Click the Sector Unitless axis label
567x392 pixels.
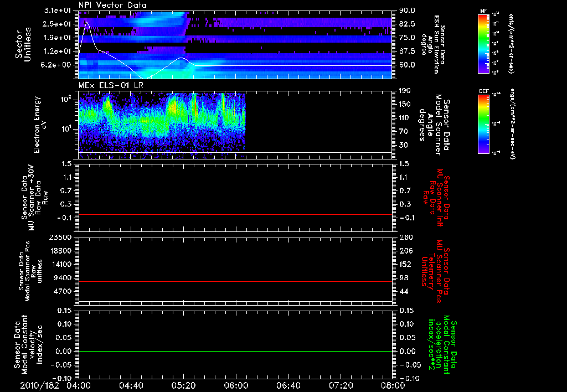pos(22,43)
